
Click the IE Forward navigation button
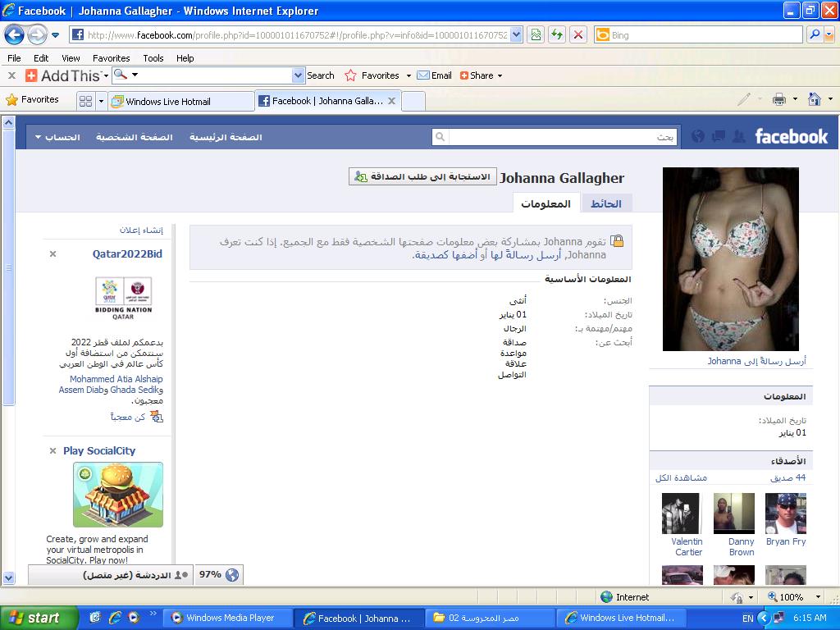[36, 35]
